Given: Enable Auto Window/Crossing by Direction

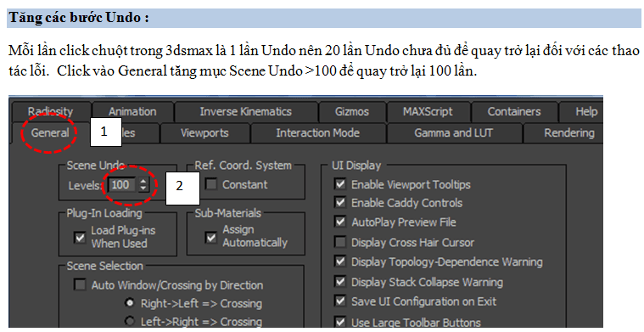Looking at the screenshot, I should 80,284.
